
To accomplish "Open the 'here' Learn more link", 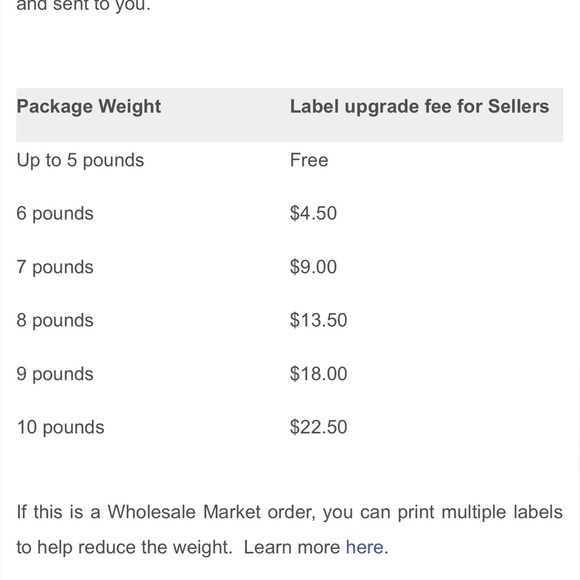I will point(364,547).
